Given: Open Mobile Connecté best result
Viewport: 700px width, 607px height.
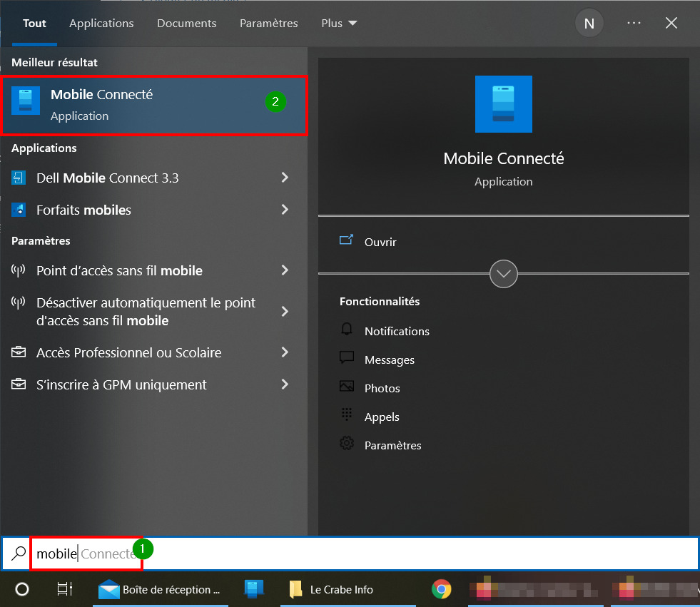Looking at the screenshot, I should (154, 106).
